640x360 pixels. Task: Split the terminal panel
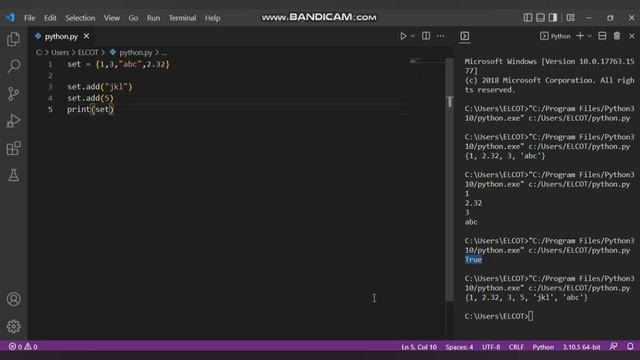click(602, 36)
